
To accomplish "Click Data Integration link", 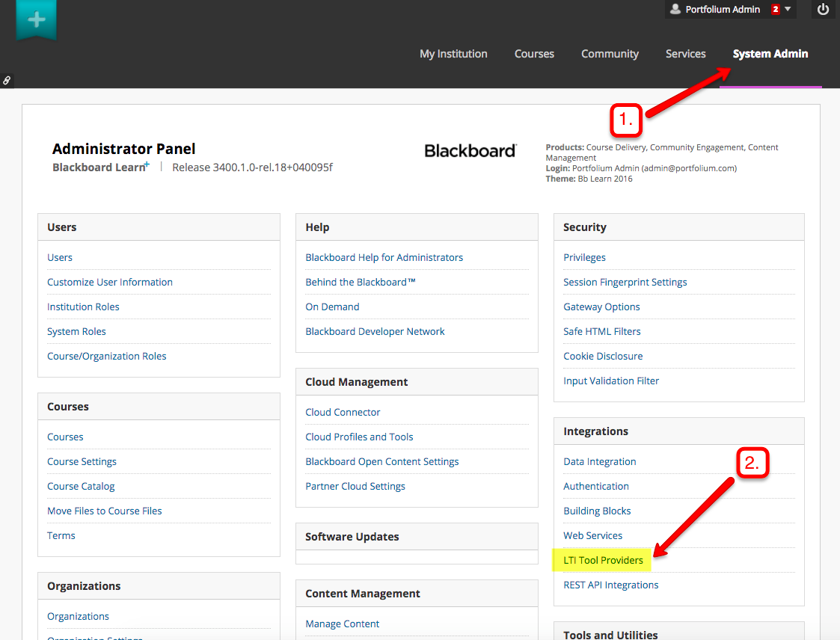I will (600, 461).
